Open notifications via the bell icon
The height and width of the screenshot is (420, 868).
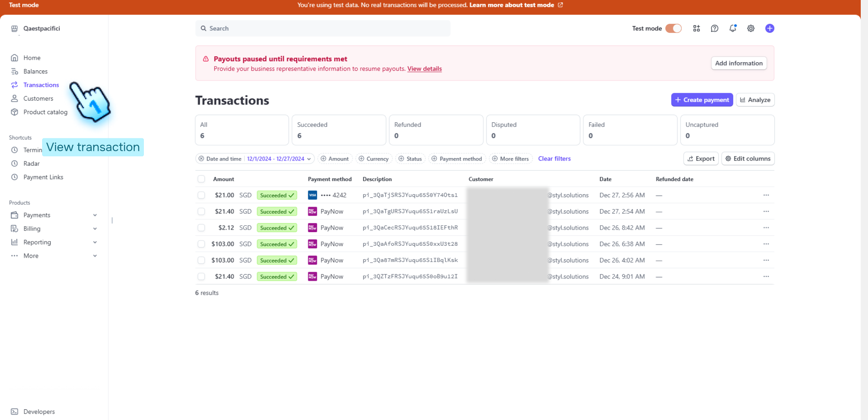[733, 28]
